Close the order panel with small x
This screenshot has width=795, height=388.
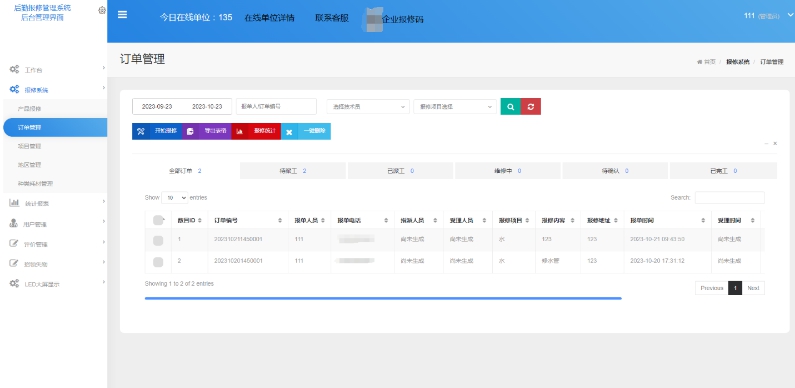[775, 144]
